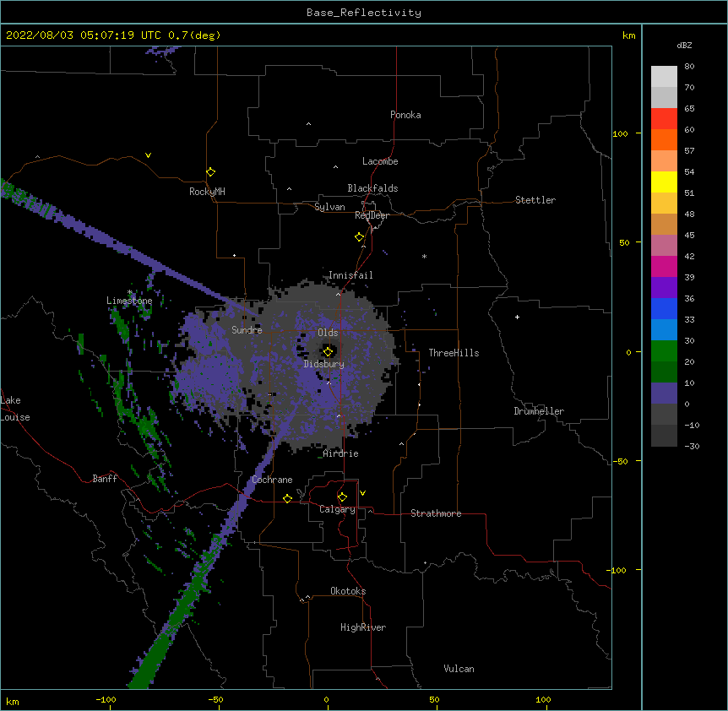Click the Cochrane city label

click(x=272, y=480)
